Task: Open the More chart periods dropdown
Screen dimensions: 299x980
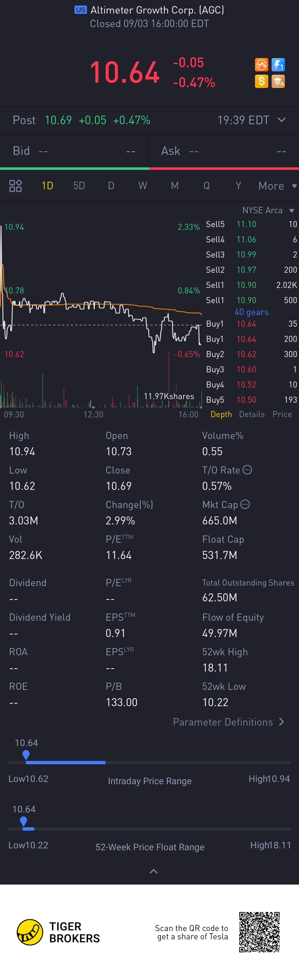Action: point(277,186)
